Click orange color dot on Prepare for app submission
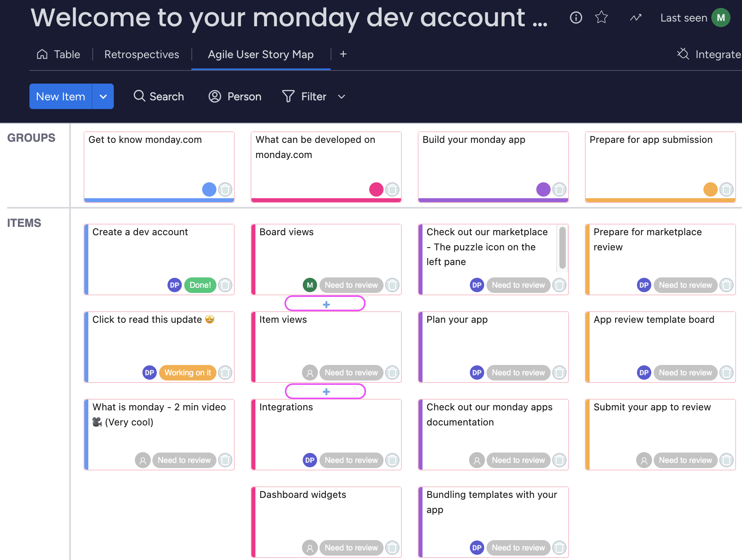This screenshot has width=742, height=560. pyautogui.click(x=711, y=189)
